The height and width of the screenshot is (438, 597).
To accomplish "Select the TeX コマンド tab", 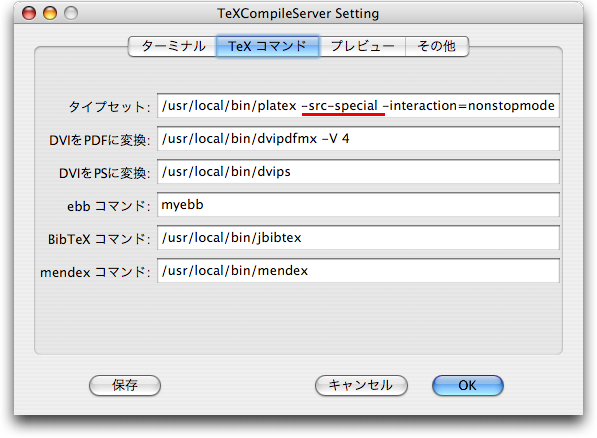I will tap(268, 46).
